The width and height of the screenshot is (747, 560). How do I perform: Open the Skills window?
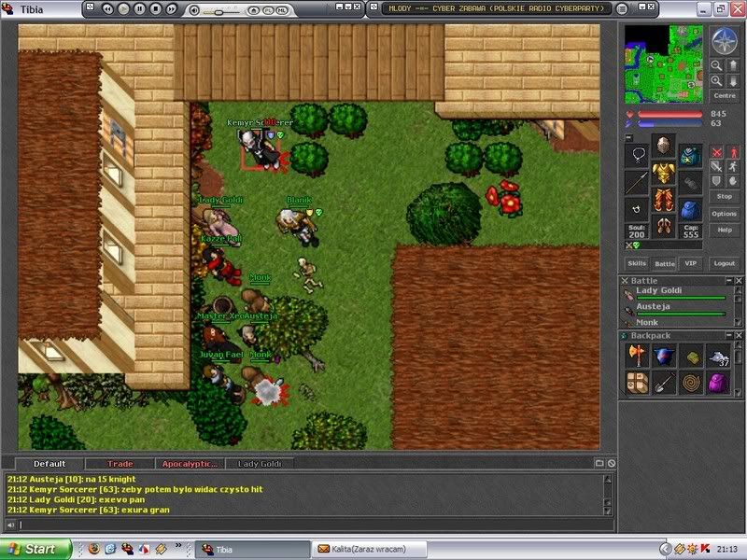point(637,263)
